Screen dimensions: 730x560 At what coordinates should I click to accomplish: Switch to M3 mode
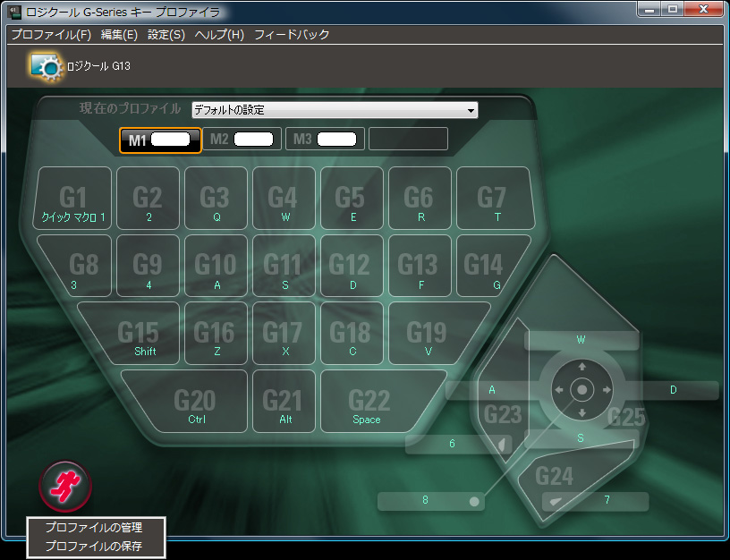tap(325, 140)
